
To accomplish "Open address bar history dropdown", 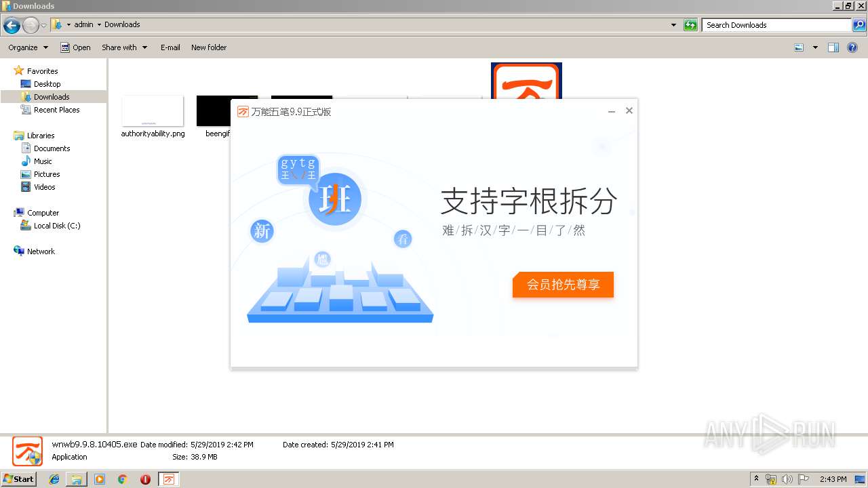I will coord(673,25).
